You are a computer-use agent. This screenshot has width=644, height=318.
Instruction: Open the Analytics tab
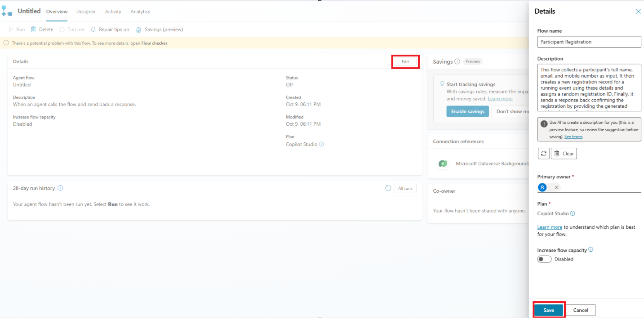(140, 12)
